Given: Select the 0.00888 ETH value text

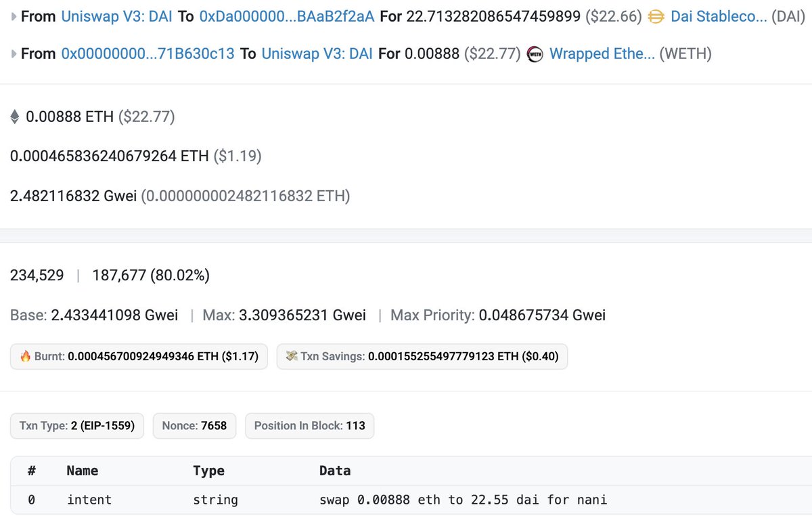Looking at the screenshot, I should (x=70, y=117).
